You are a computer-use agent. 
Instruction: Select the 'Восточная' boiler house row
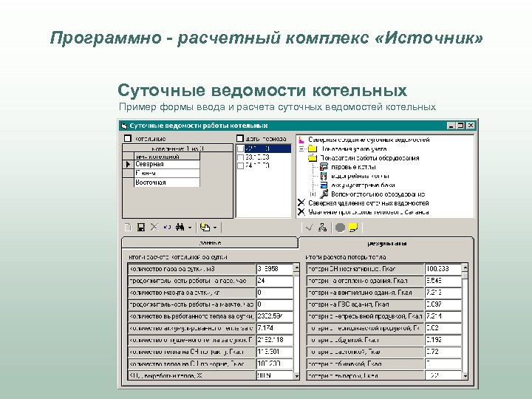[167, 183]
